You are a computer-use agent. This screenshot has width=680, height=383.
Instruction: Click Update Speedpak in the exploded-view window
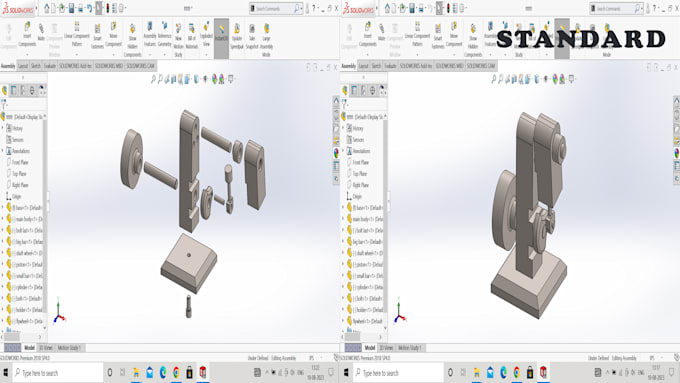[237, 36]
